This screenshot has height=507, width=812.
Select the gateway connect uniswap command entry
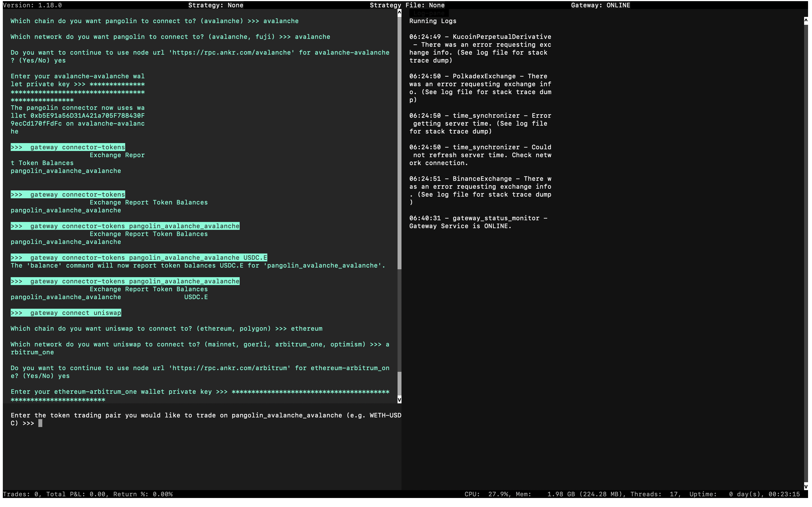click(x=66, y=313)
